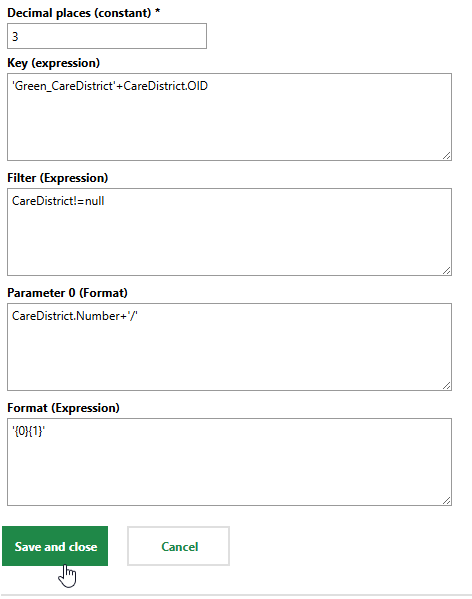The height and width of the screenshot is (599, 472).
Task: Cancel the dialog
Action: coord(178,546)
